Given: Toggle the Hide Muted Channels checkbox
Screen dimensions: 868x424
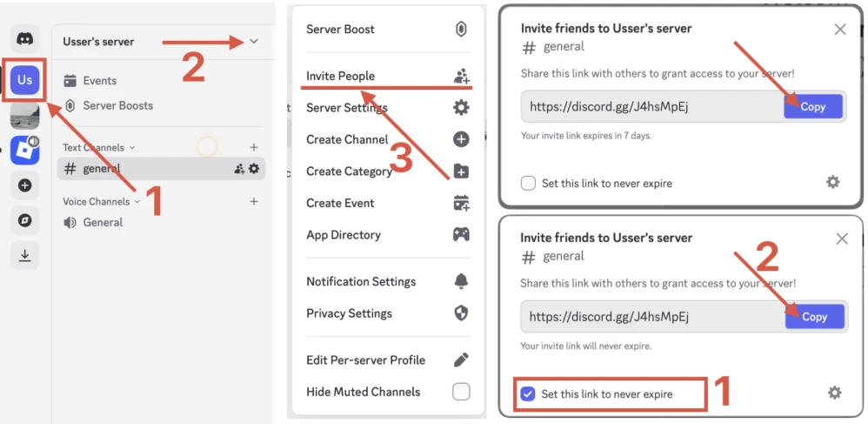Looking at the screenshot, I should 461,392.
